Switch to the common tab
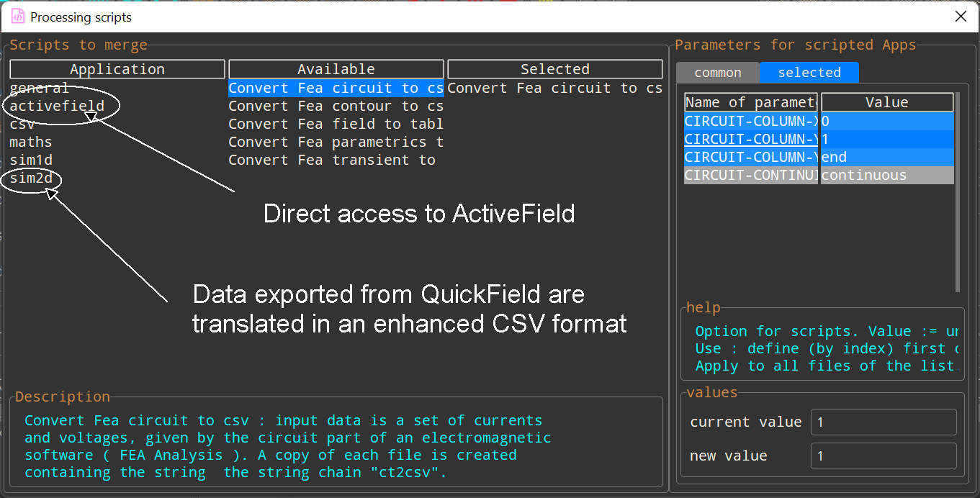This screenshot has width=980, height=498. [x=717, y=73]
